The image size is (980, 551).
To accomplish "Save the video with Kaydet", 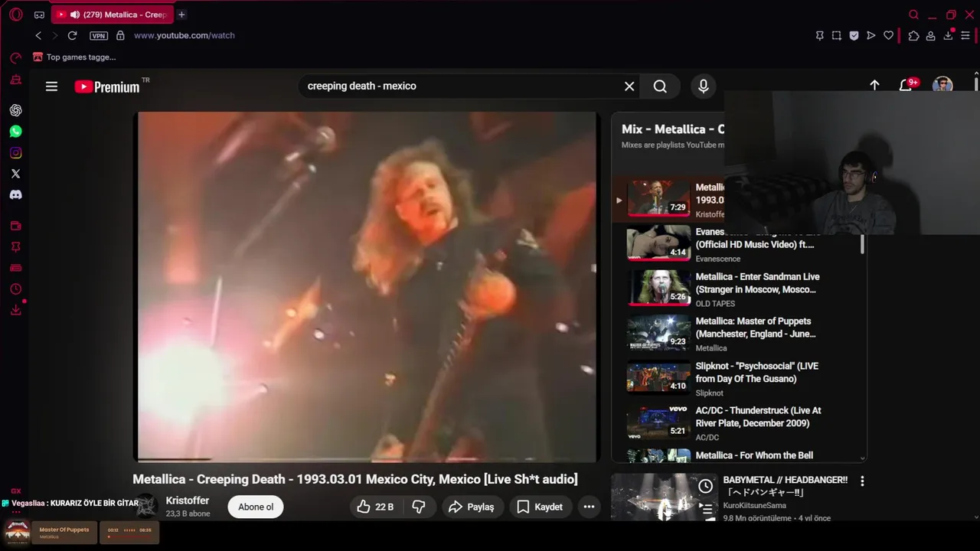I will click(x=541, y=507).
